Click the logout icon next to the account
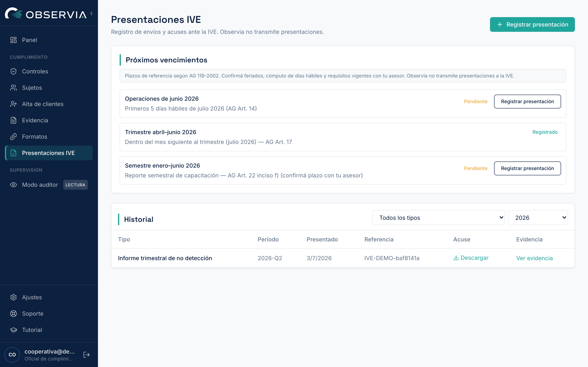 click(x=87, y=355)
